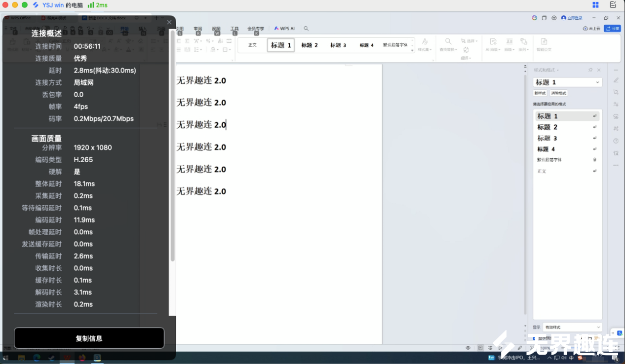Click the pencil icon in right sidebar
This screenshot has width=625, height=364.
coord(616,80)
